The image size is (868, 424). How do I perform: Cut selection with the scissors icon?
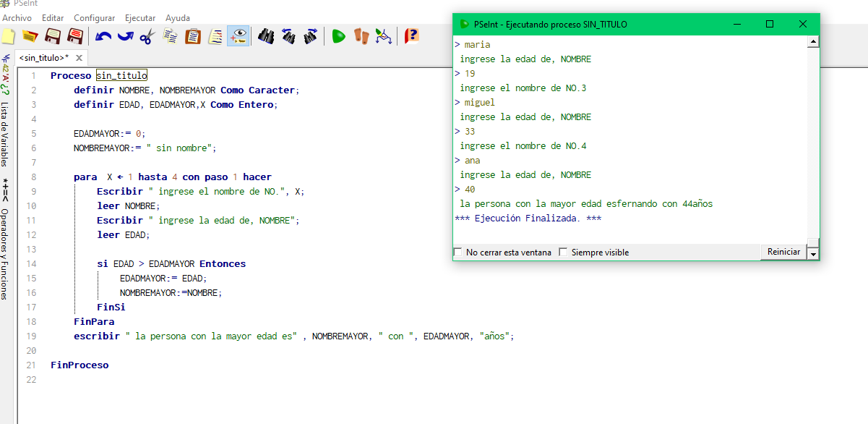pos(147,35)
